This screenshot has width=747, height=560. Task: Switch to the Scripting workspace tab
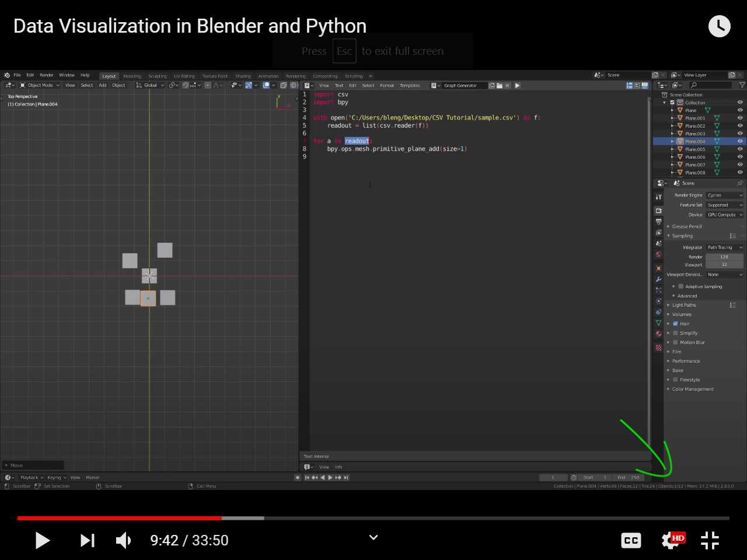[354, 76]
